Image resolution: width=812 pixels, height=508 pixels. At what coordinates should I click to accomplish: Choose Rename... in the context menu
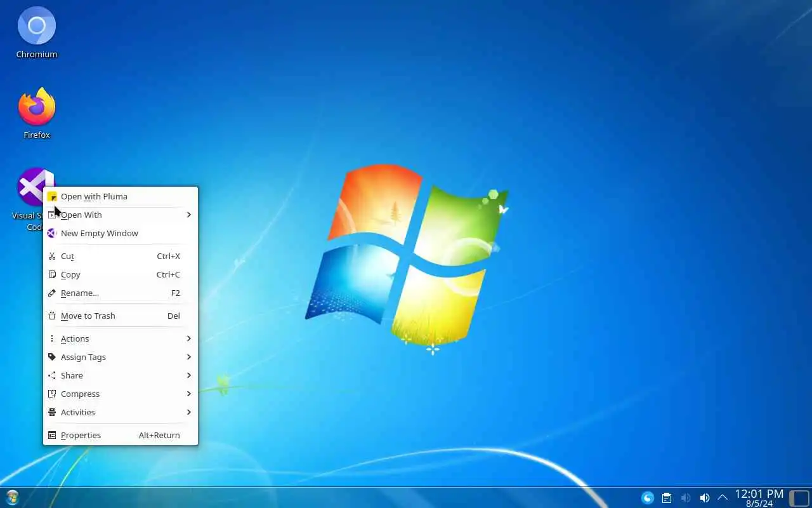pos(121,293)
